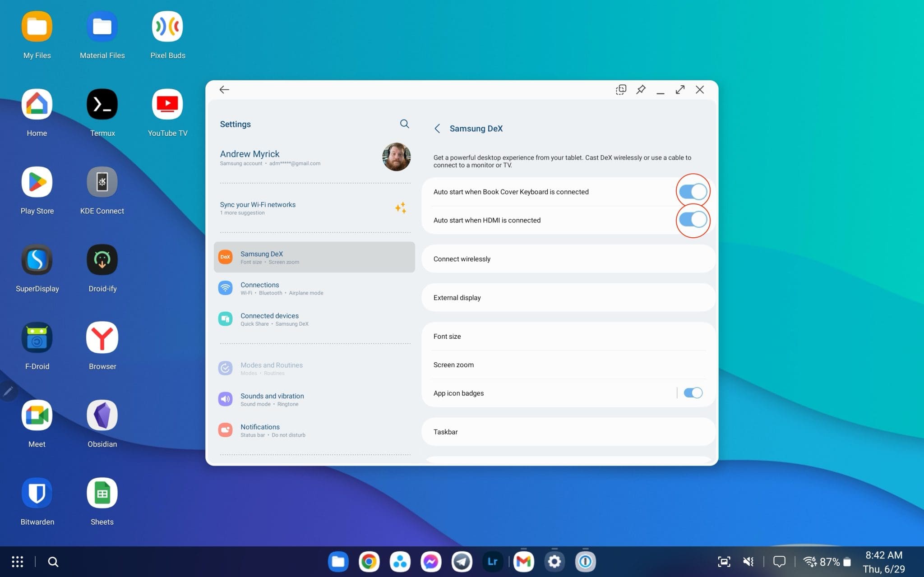Disable Auto start when Book Cover Keyboard is connected
The height and width of the screenshot is (577, 924).
693,191
